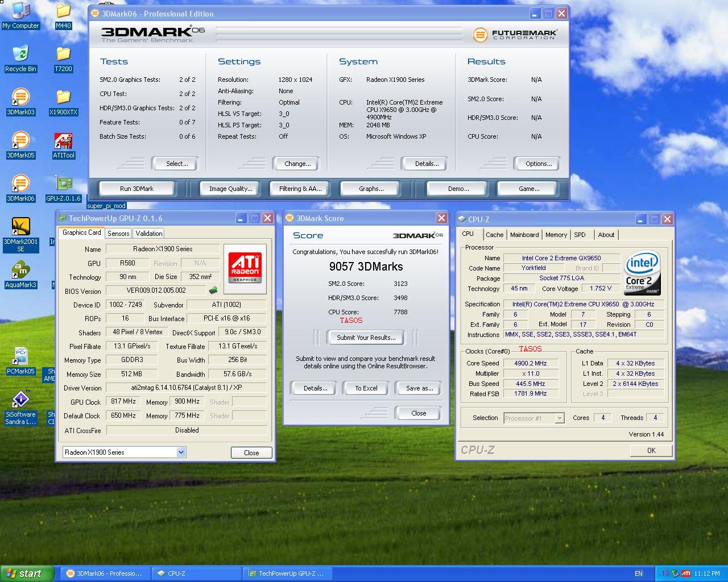
Task: Click the Game... button
Action: 529,189
